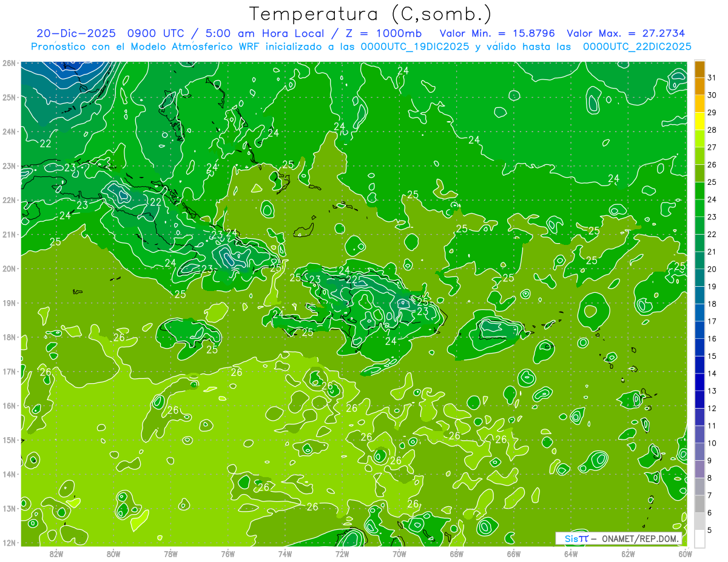
Task: Click the 74W longitude axis label
Action: click(285, 554)
